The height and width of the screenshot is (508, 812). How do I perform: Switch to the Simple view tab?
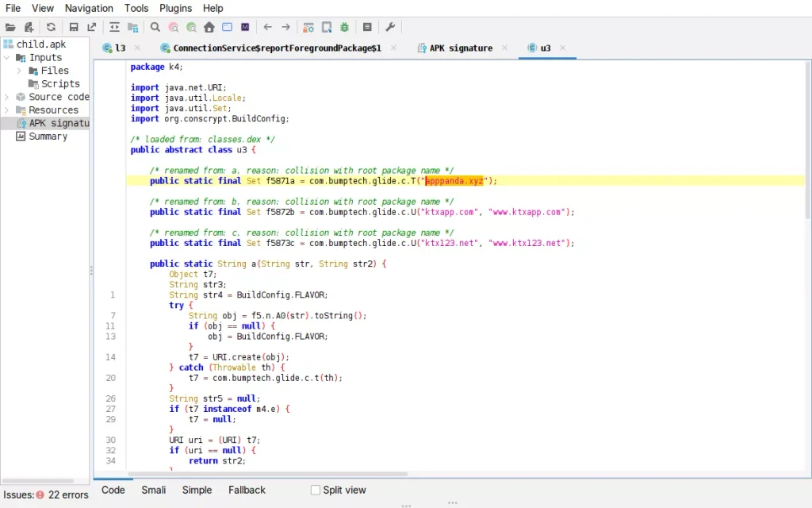tap(197, 490)
